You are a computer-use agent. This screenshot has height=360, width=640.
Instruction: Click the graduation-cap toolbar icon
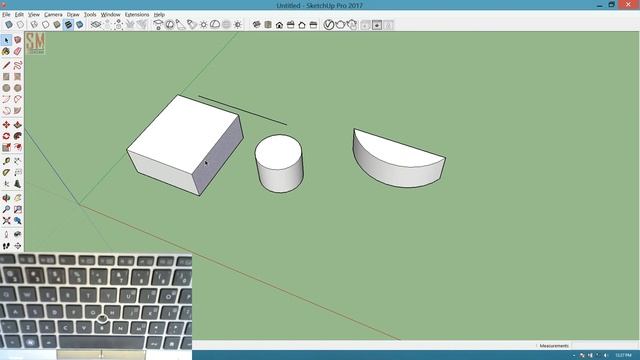coord(158,25)
